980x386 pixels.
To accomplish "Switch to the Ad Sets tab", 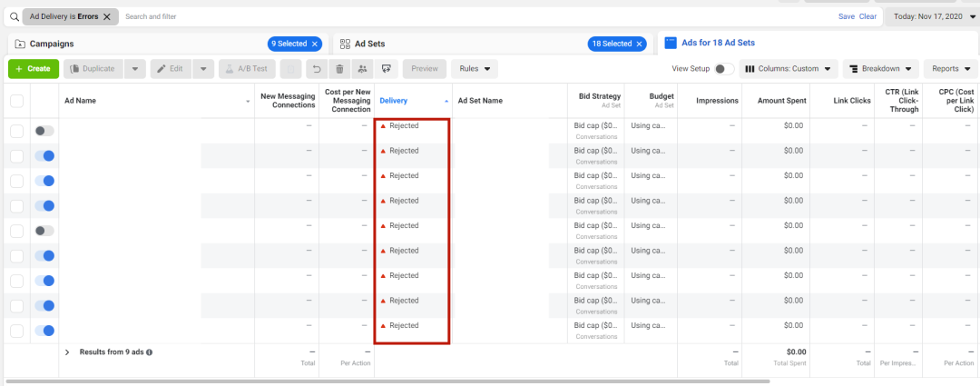I will coord(371,44).
